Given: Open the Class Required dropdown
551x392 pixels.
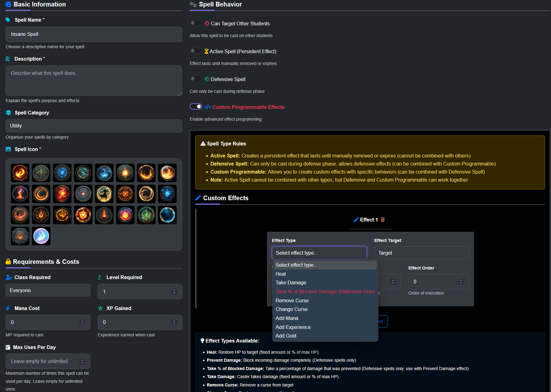Looking at the screenshot, I should [x=48, y=290].
